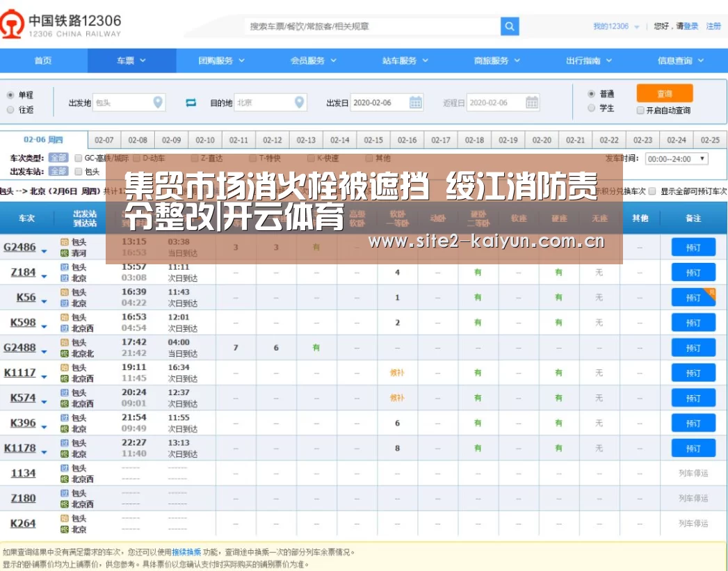Open the 接续换乘 transfer link
This screenshot has height=571, width=728.
pyautogui.click(x=186, y=552)
